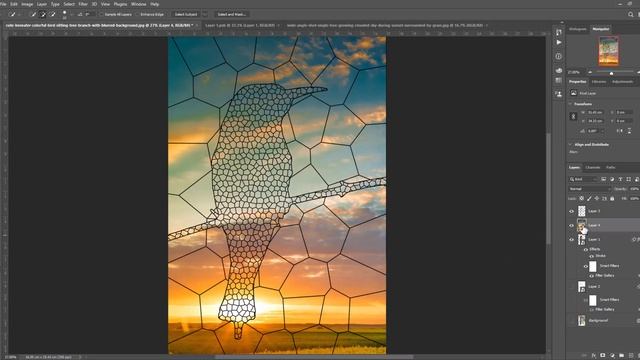640x360 pixels.
Task: Toggle link width and height in Transform
Action: (x=573, y=117)
